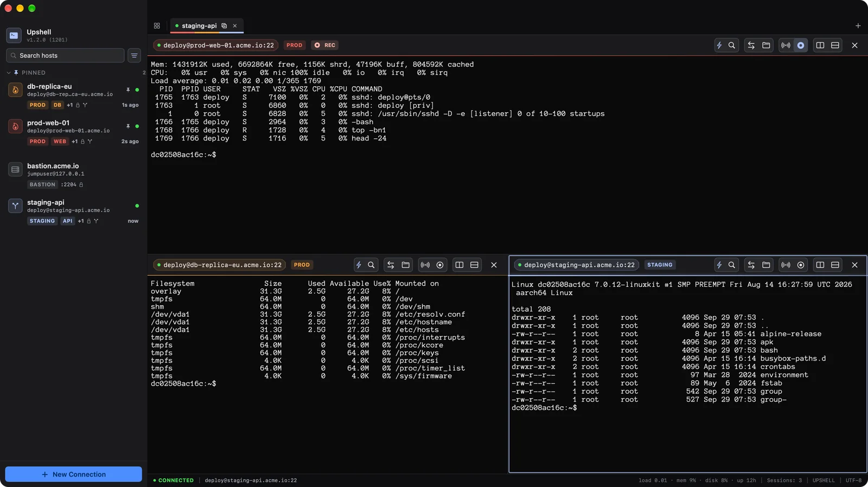Split db-replica-eu pane horizontally
The image size is (868, 487).
point(475,265)
